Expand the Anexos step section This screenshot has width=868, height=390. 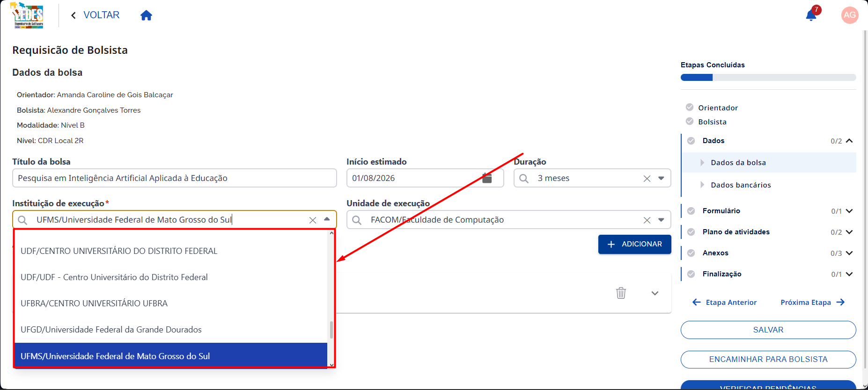[849, 253]
